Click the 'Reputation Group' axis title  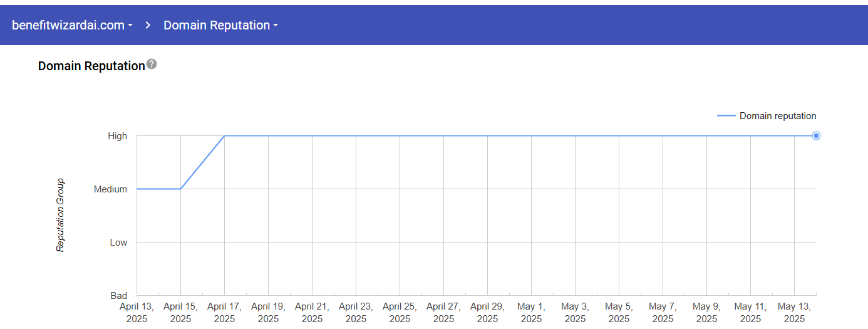tap(61, 216)
